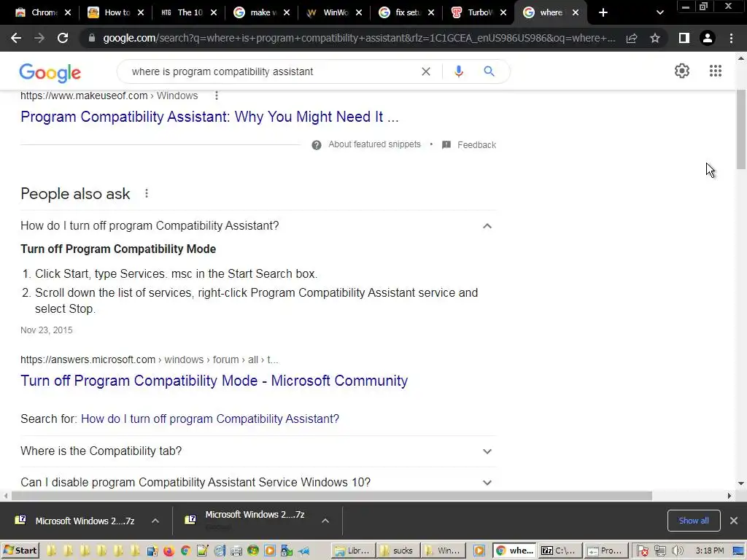Clear the search query with the X
Image resolution: width=747 pixels, height=560 pixels.
point(426,71)
